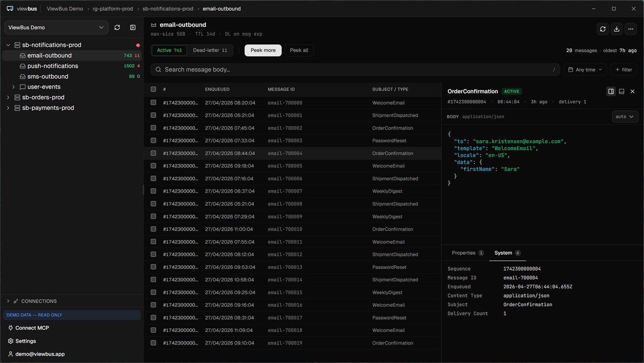Viewport: 644px width, 363px height.
Task: Click the user-events topic icon
Action: (x=23, y=87)
